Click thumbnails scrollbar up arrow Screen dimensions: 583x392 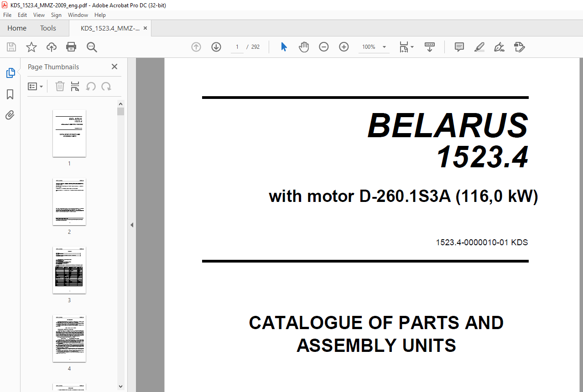(x=120, y=104)
